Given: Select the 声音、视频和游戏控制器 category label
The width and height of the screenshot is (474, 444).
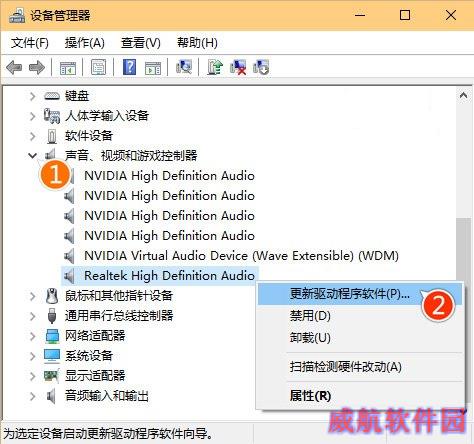Looking at the screenshot, I should 131,155.
